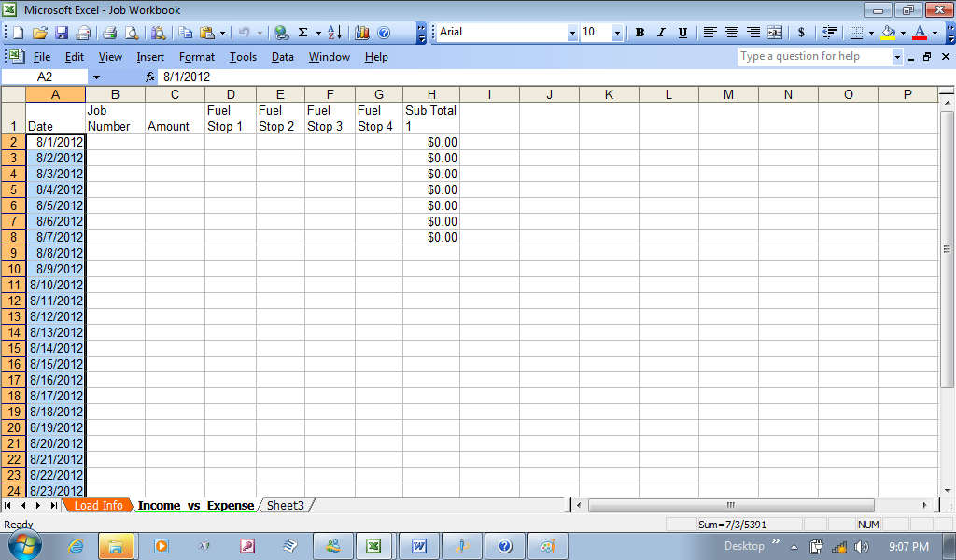Toggle Bold formatting

click(x=640, y=33)
